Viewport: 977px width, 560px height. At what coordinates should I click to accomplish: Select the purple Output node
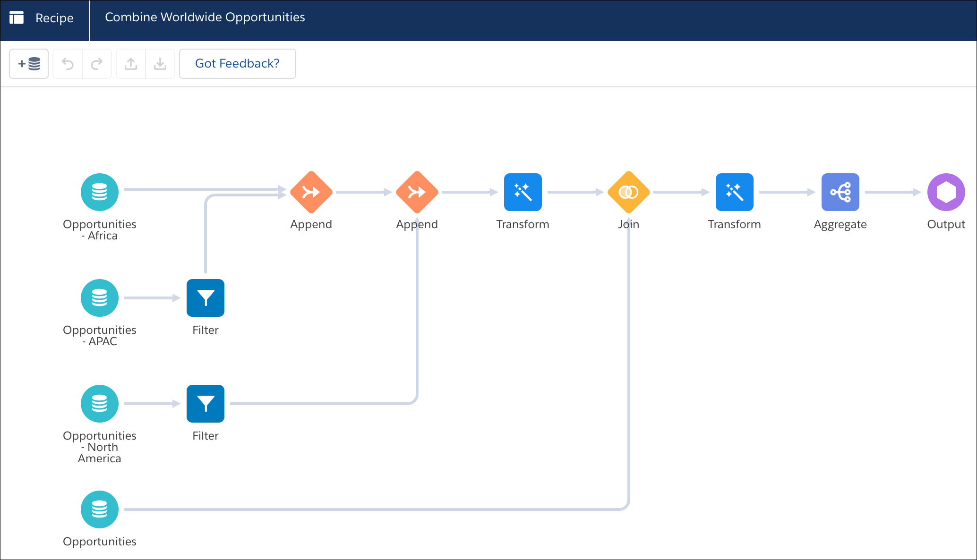coord(946,192)
